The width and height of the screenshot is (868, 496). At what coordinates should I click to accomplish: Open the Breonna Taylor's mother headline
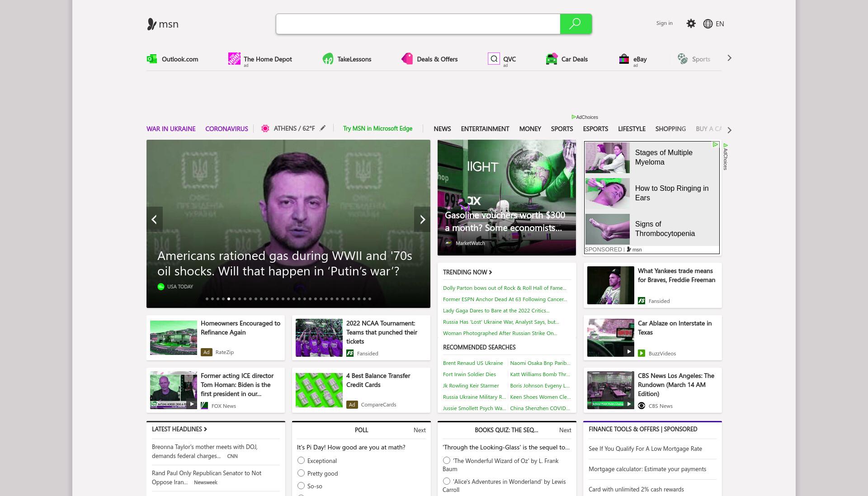point(205,451)
